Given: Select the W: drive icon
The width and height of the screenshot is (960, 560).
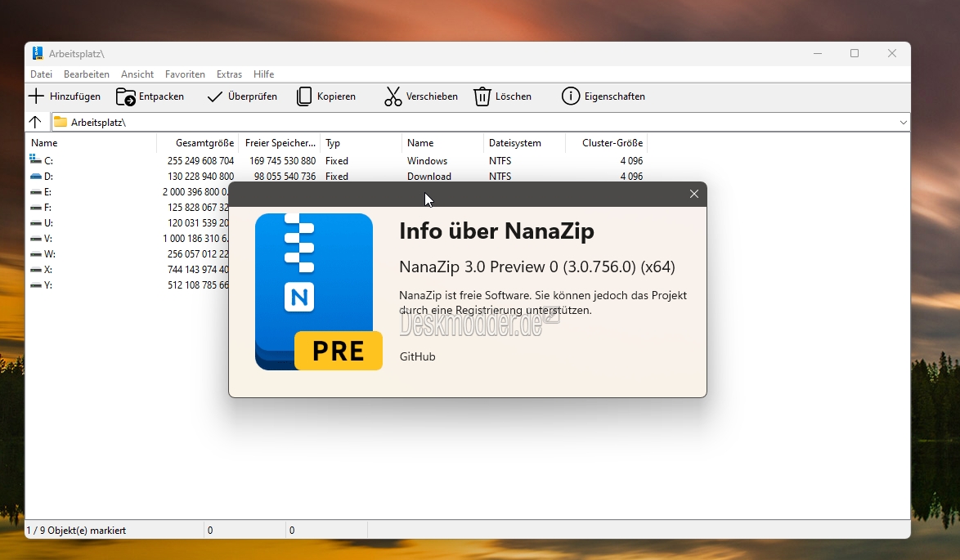Looking at the screenshot, I should (35, 254).
